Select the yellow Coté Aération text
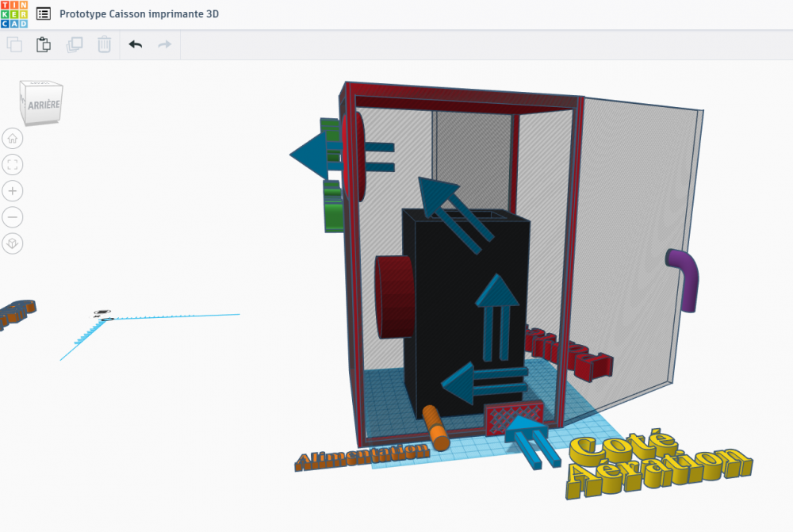 [657, 464]
